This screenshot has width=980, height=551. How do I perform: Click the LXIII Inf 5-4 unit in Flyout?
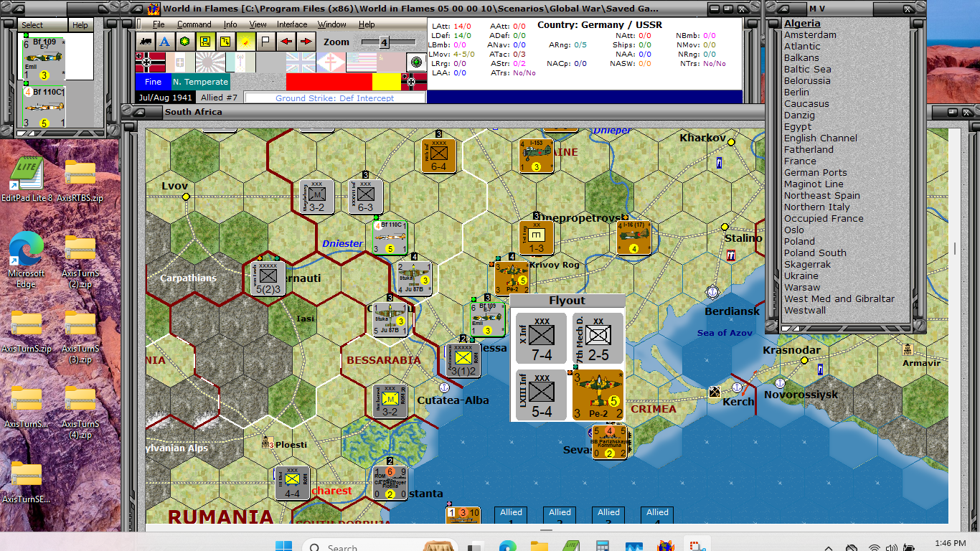click(x=541, y=395)
